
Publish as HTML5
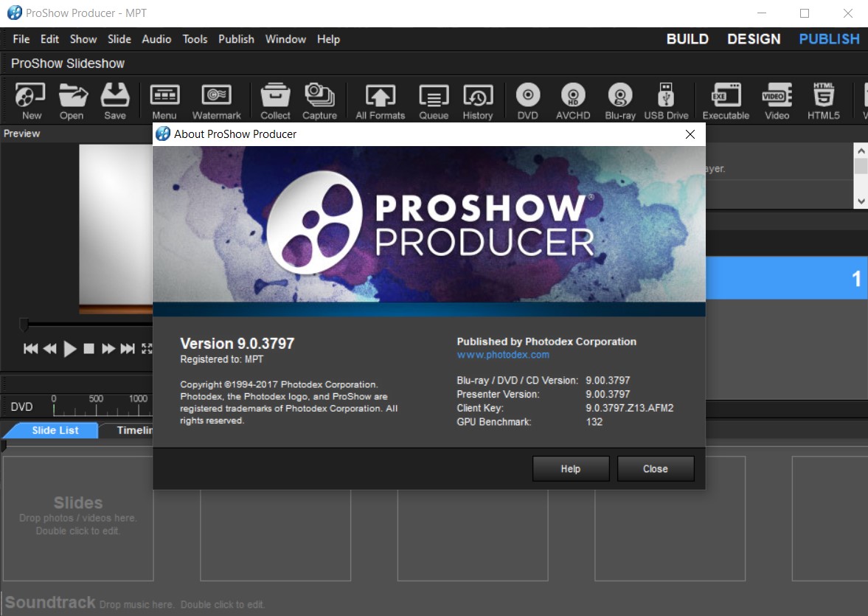coord(823,100)
